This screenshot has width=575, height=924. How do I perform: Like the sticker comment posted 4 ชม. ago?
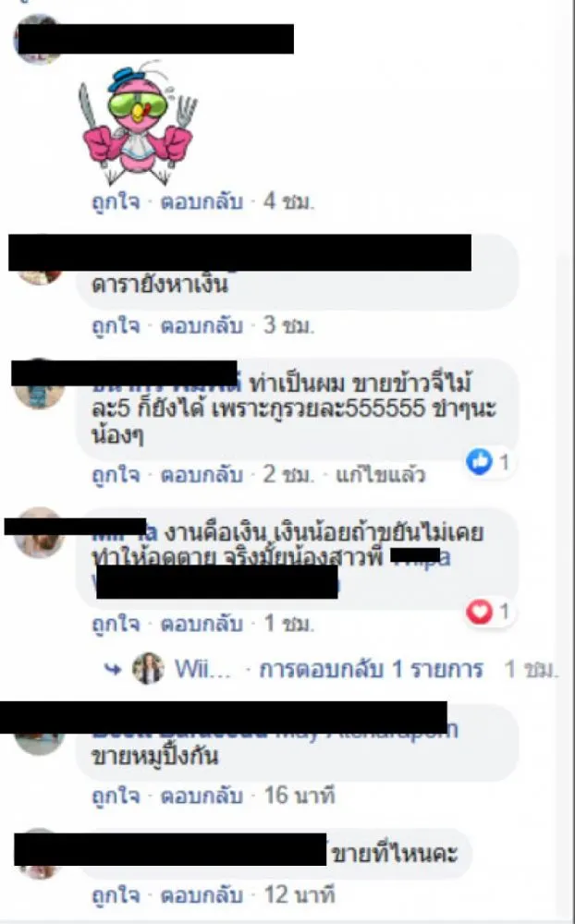point(116,201)
